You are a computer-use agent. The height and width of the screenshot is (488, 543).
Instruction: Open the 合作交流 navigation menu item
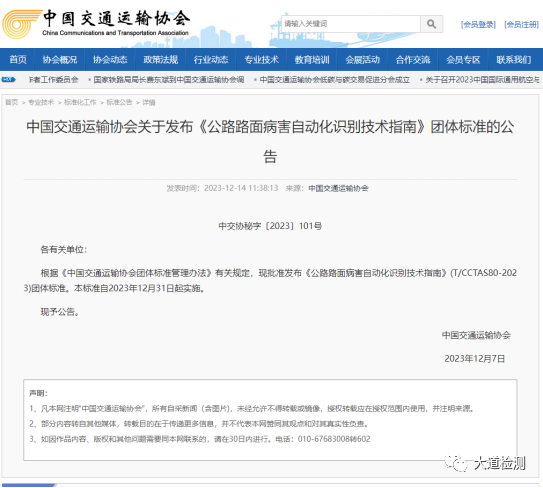pyautogui.click(x=413, y=60)
